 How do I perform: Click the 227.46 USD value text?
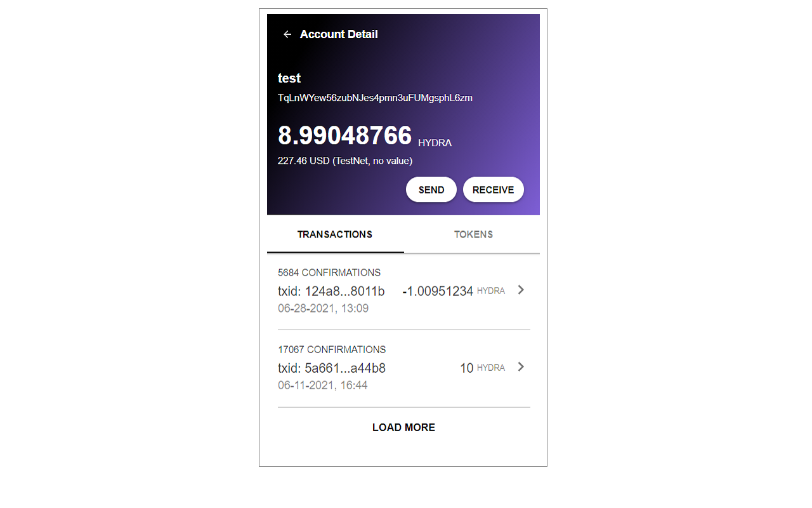coord(345,161)
